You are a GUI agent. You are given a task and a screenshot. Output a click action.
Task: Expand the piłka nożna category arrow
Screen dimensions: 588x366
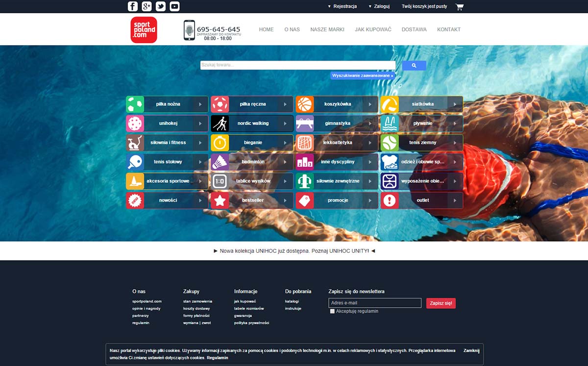200,104
